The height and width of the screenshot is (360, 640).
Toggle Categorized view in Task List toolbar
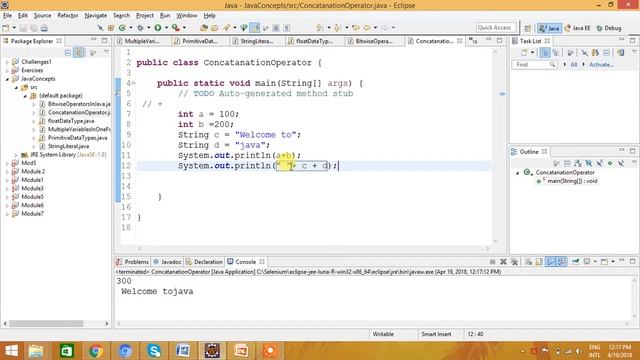tap(545, 53)
